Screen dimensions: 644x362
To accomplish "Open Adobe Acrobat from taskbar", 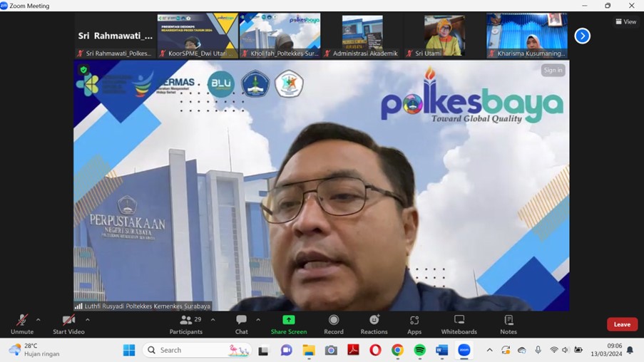I will click(353, 350).
